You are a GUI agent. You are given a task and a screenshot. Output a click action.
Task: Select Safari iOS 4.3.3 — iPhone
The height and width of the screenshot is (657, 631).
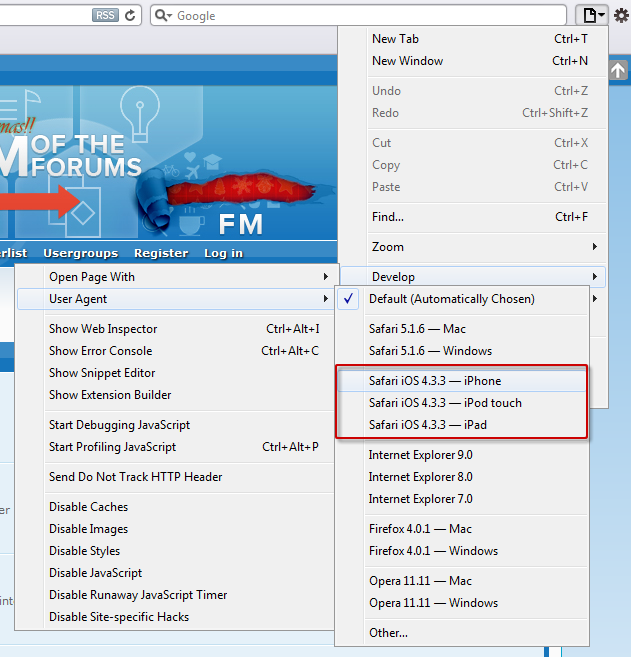(x=462, y=381)
